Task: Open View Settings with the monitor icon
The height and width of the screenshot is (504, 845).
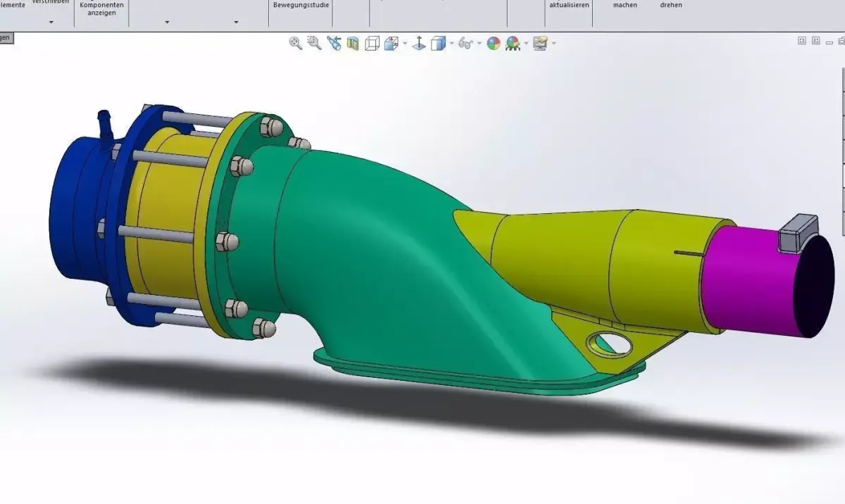Action: click(x=539, y=44)
